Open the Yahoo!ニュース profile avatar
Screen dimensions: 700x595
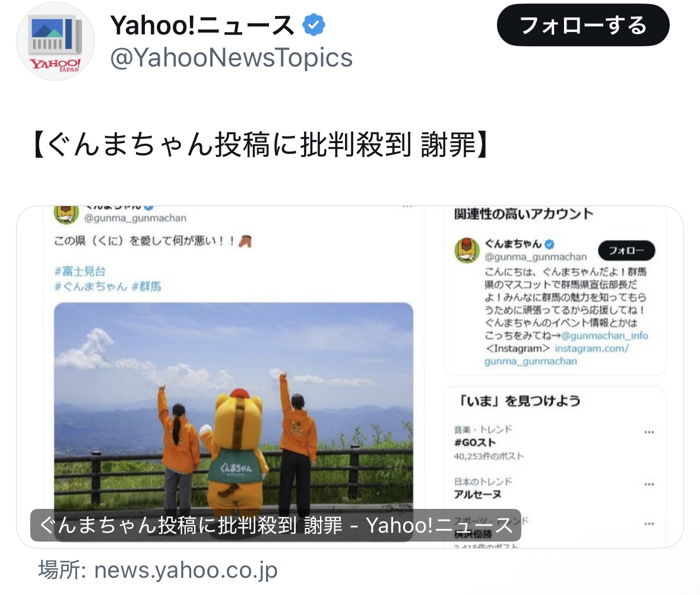point(55,42)
